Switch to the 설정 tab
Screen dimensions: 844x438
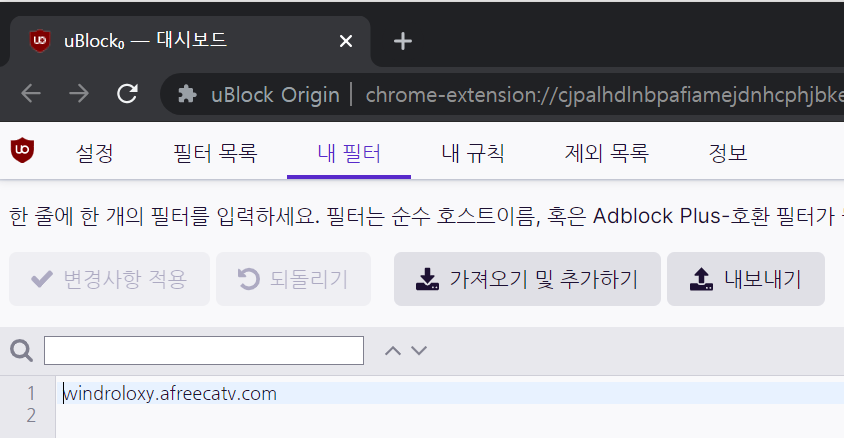click(95, 153)
